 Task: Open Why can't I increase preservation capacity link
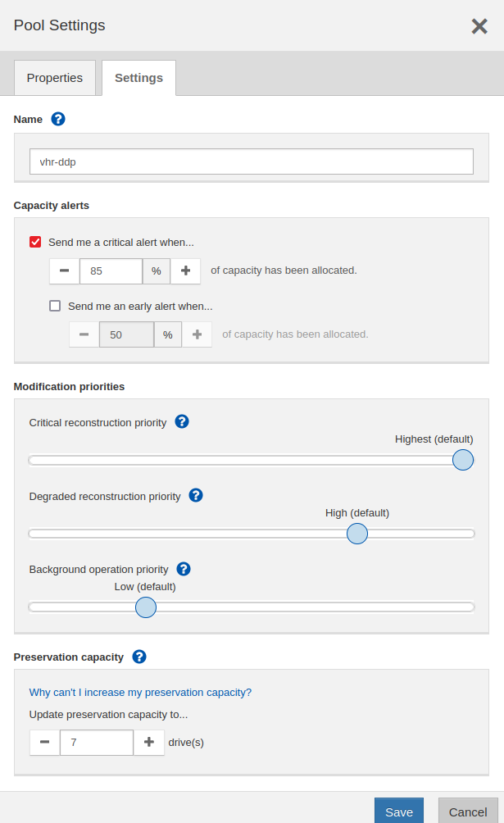click(x=140, y=693)
